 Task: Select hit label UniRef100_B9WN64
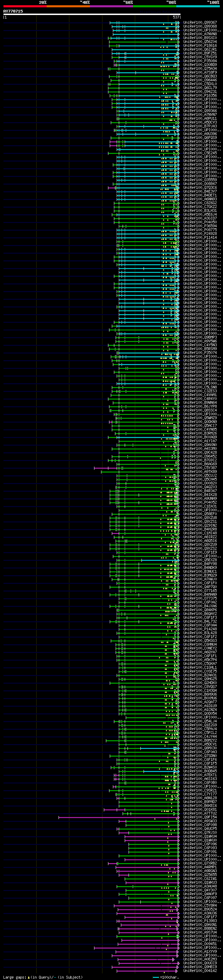(200, 402)
